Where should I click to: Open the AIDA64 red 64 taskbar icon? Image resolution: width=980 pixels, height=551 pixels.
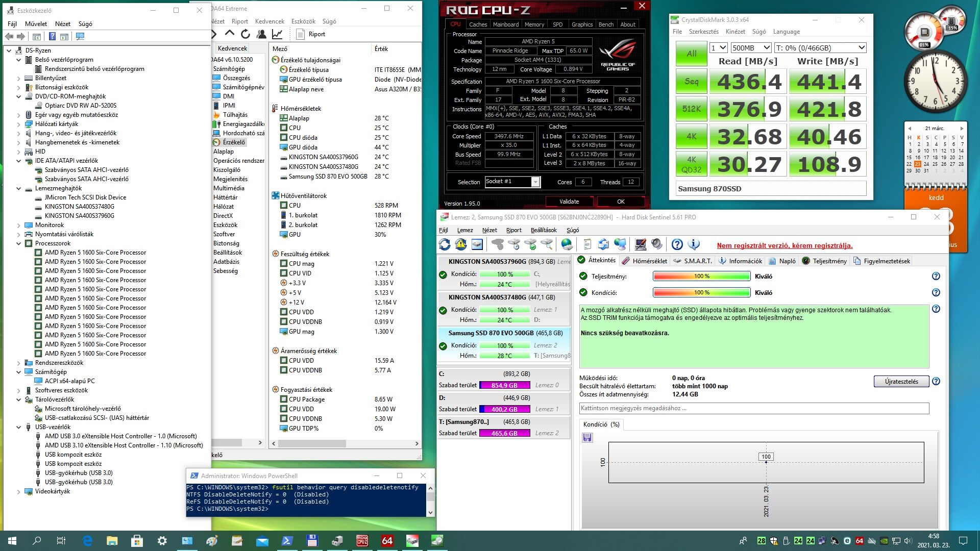click(387, 541)
